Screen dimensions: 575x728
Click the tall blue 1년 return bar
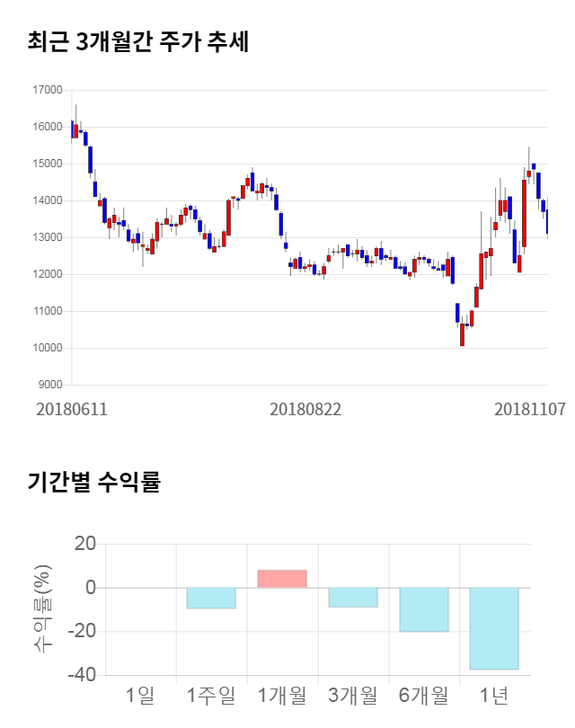(494, 628)
